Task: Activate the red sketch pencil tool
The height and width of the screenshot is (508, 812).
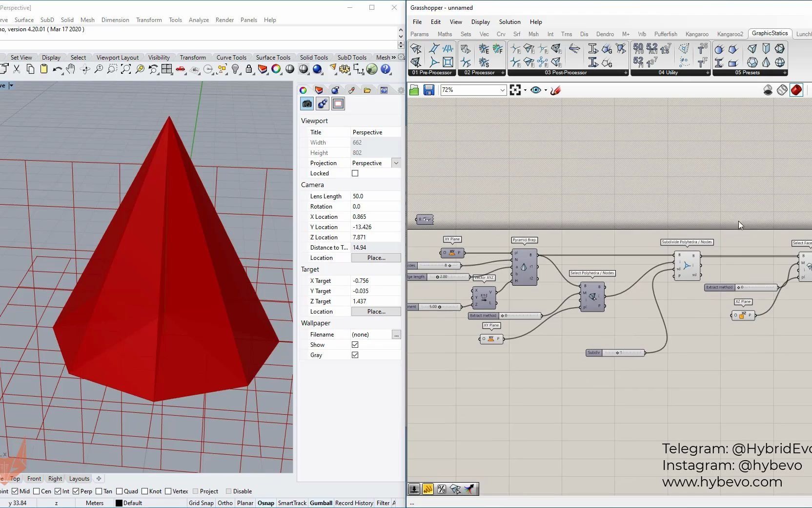Action: 555,90
